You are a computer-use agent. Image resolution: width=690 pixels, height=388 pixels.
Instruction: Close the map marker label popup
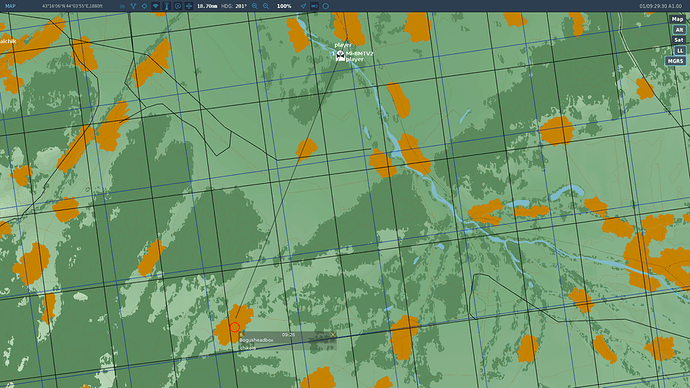[x=333, y=335]
